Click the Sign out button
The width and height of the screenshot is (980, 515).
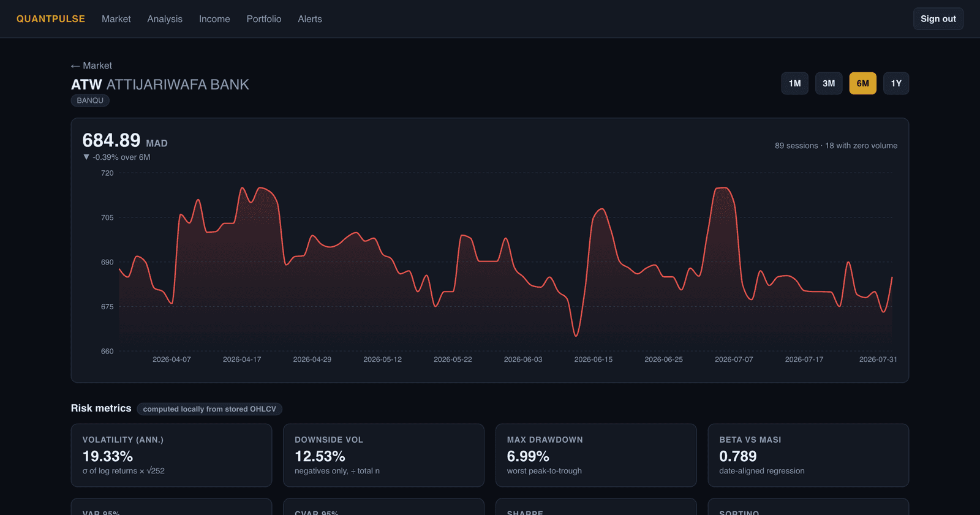[938, 19]
